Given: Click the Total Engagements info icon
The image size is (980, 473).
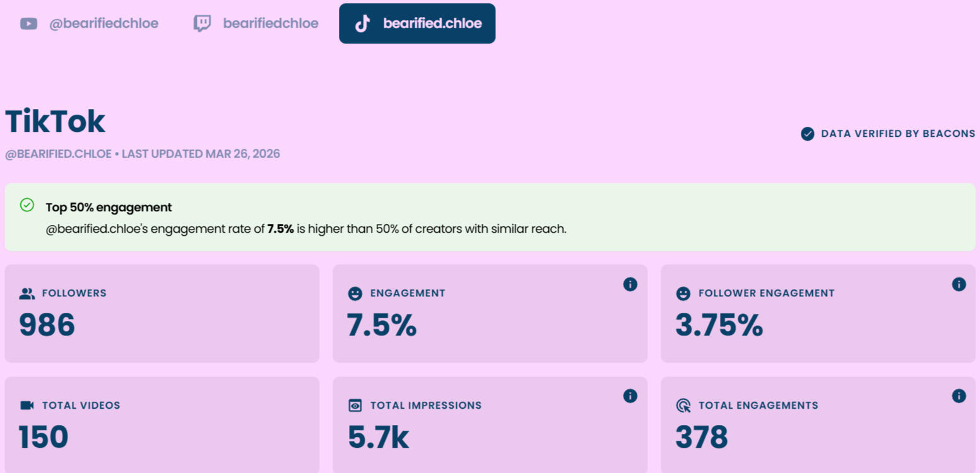Looking at the screenshot, I should 959,396.
